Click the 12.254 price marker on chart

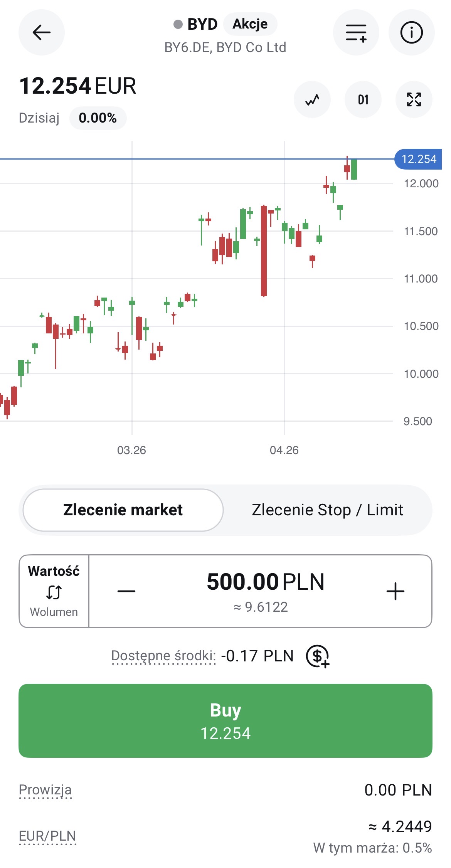pyautogui.click(x=418, y=159)
